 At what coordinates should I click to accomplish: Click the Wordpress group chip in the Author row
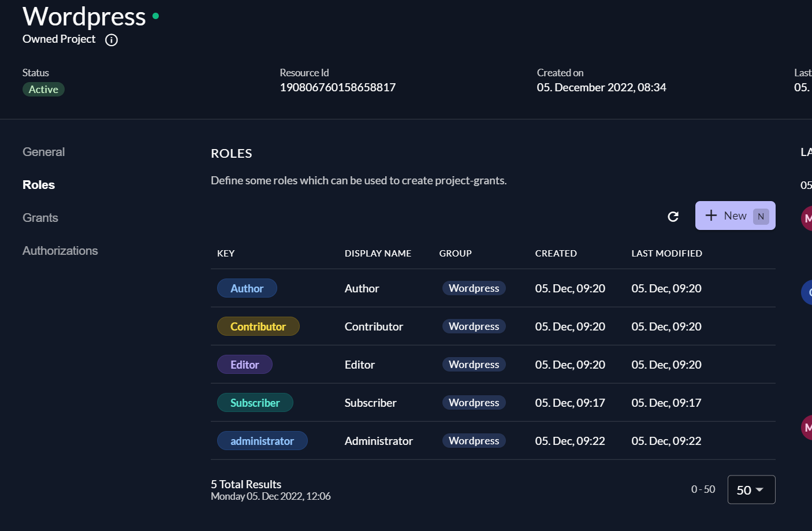coord(474,288)
